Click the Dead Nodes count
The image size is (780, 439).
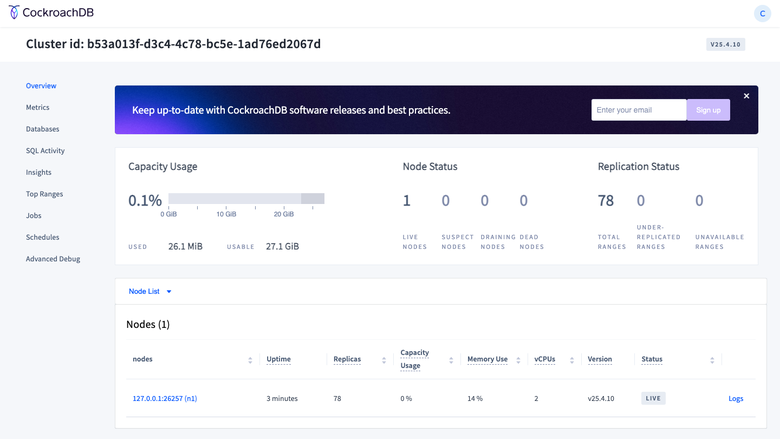tap(523, 200)
